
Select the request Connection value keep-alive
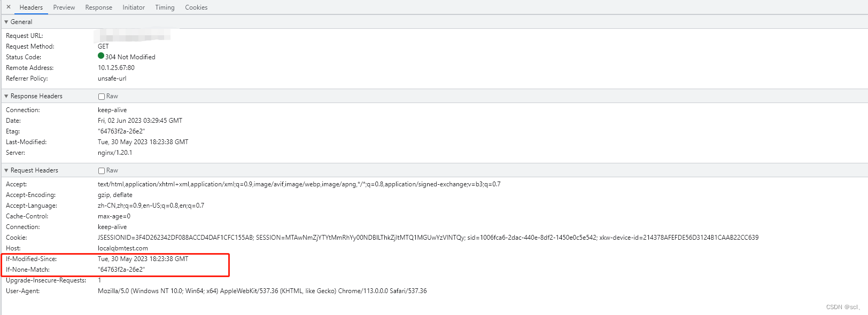(112, 227)
